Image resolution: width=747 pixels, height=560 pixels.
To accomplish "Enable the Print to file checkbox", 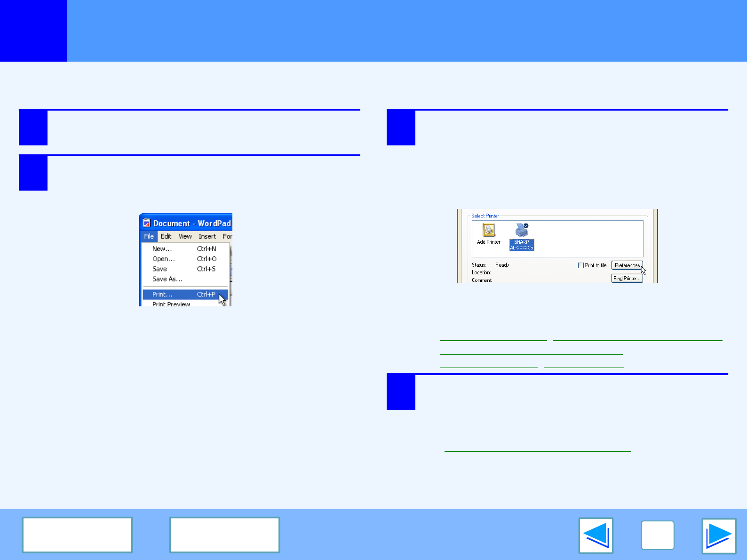I will tap(581, 265).
